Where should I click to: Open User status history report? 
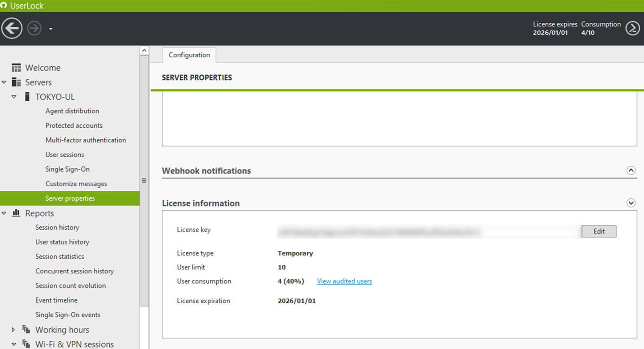coord(62,242)
